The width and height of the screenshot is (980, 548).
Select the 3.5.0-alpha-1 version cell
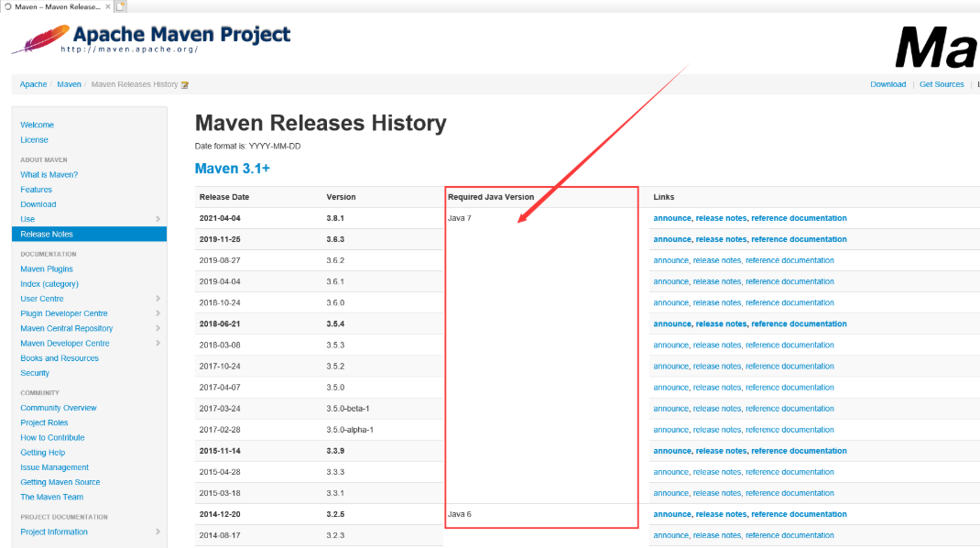click(x=350, y=430)
